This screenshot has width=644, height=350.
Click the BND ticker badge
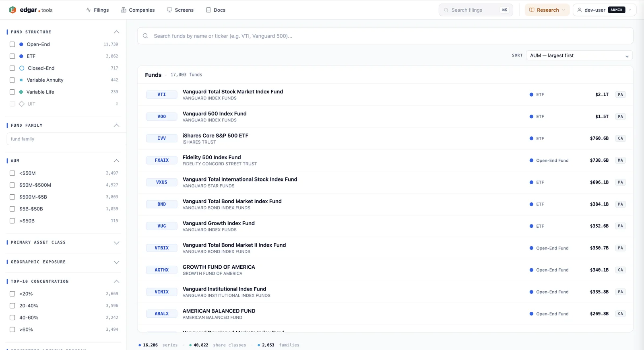[x=161, y=204]
